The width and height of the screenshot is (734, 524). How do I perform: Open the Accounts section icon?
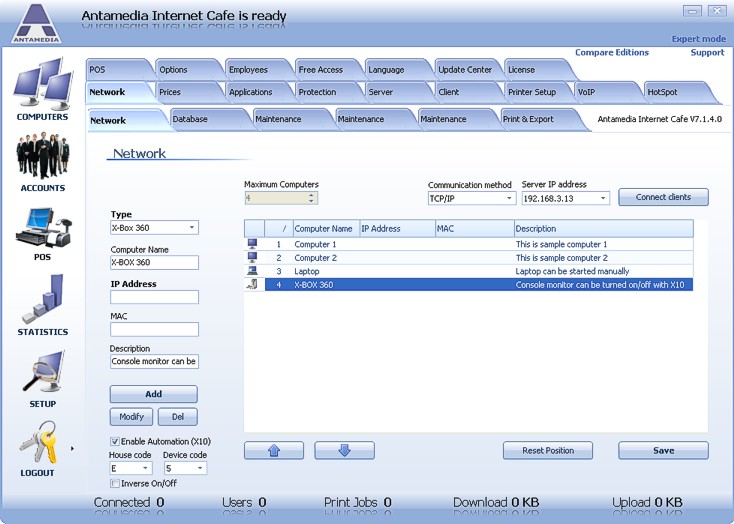(43, 155)
